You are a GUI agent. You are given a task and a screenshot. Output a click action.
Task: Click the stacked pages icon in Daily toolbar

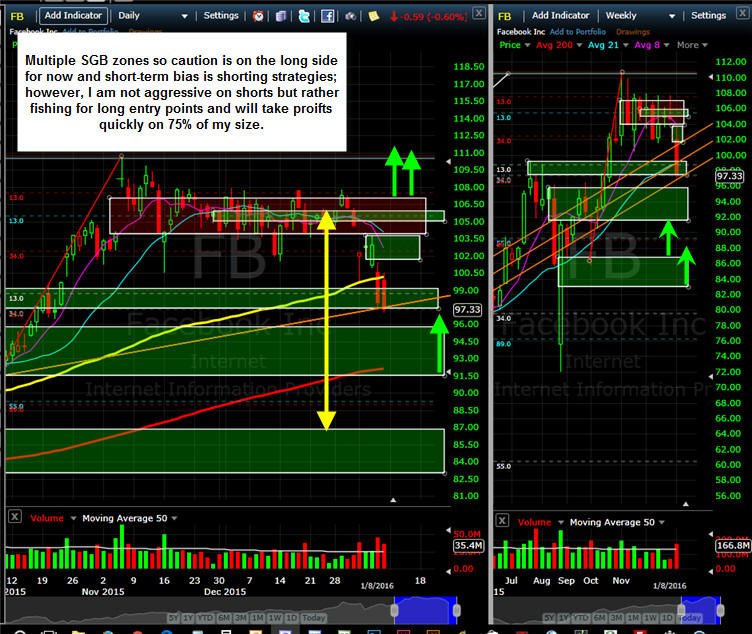(281, 16)
